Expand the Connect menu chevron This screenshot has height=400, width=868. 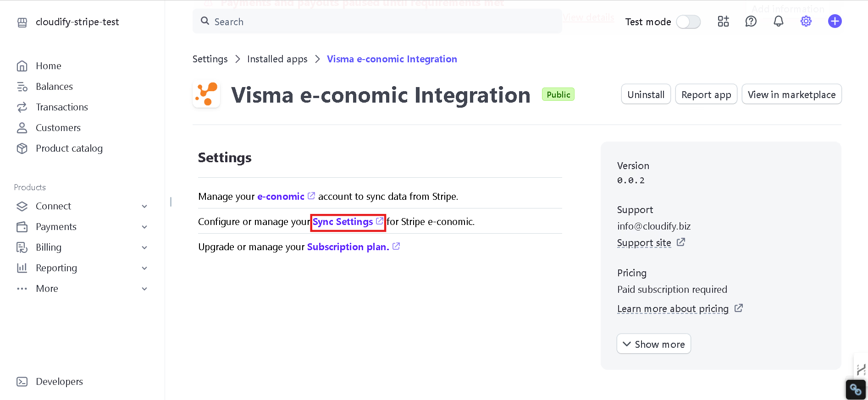(x=144, y=206)
